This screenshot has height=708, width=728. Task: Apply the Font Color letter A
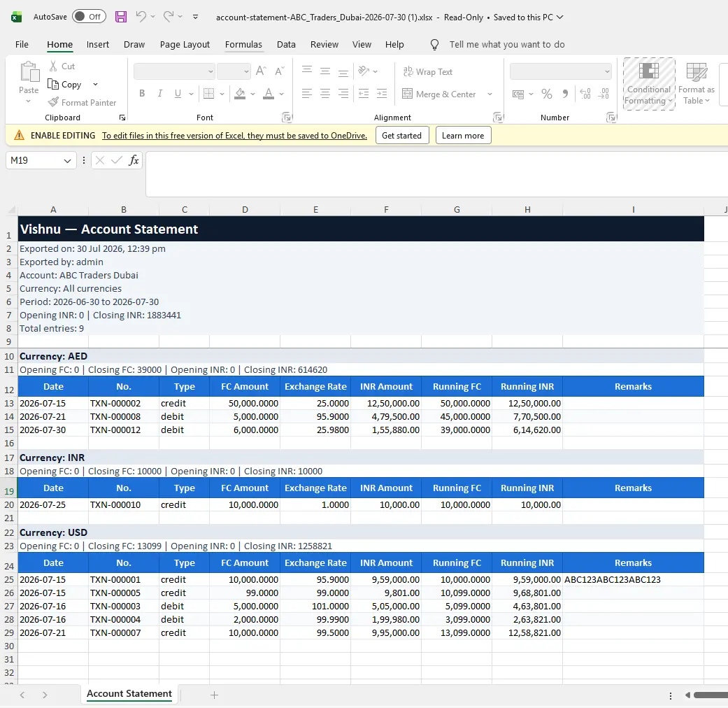point(269,93)
